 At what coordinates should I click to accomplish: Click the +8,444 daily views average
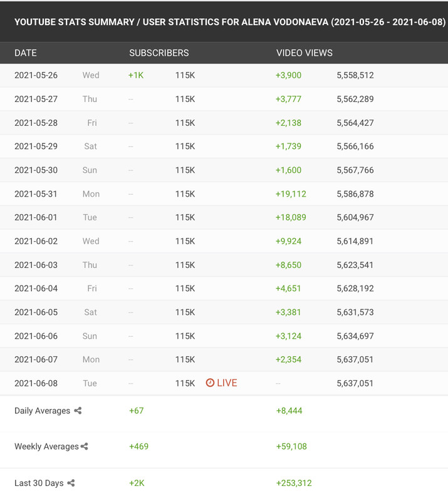pos(289,411)
